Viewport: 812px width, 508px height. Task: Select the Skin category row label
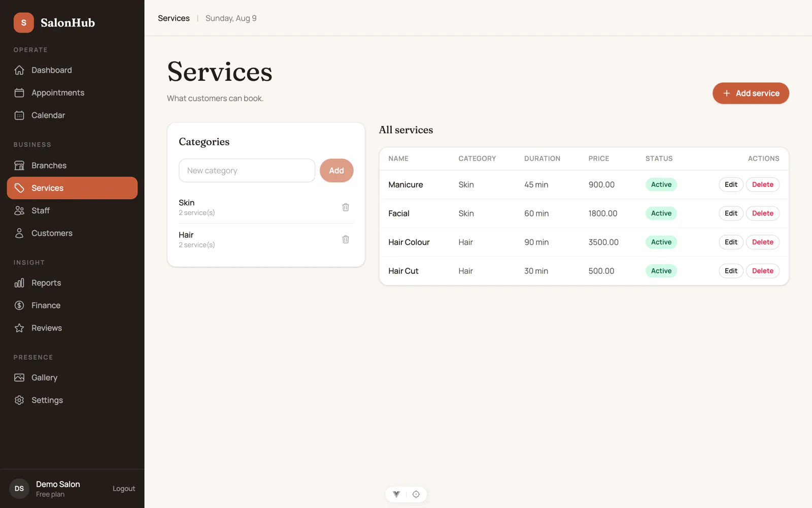click(x=186, y=203)
